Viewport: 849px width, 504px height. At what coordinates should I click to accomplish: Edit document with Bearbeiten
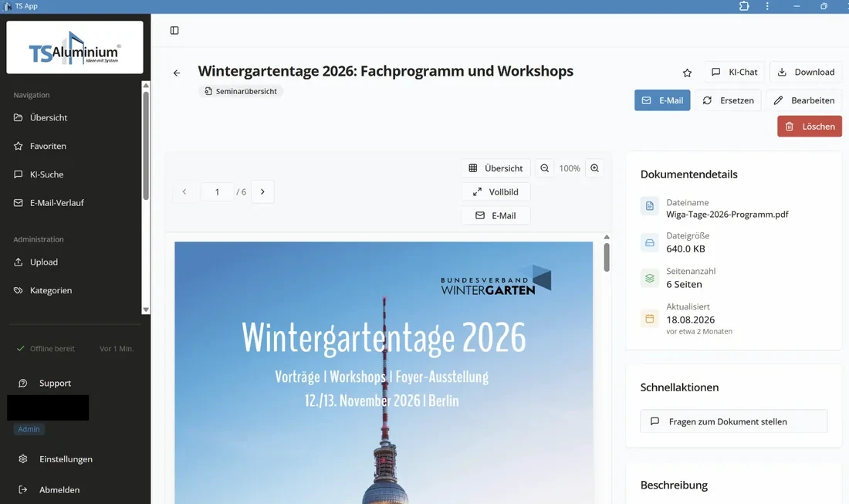tap(804, 100)
